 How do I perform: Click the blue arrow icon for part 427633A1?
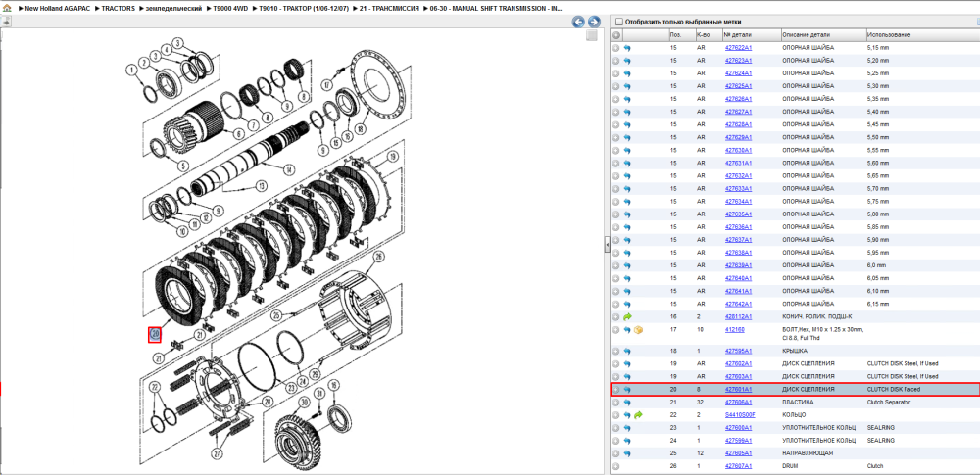(627, 189)
